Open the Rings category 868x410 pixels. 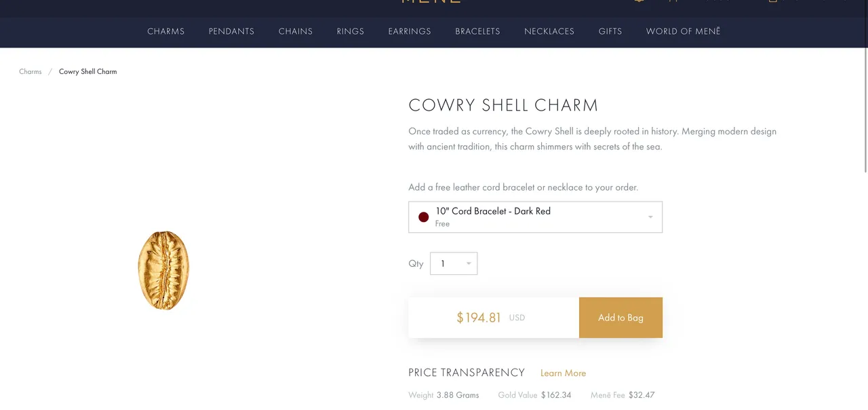point(351,31)
